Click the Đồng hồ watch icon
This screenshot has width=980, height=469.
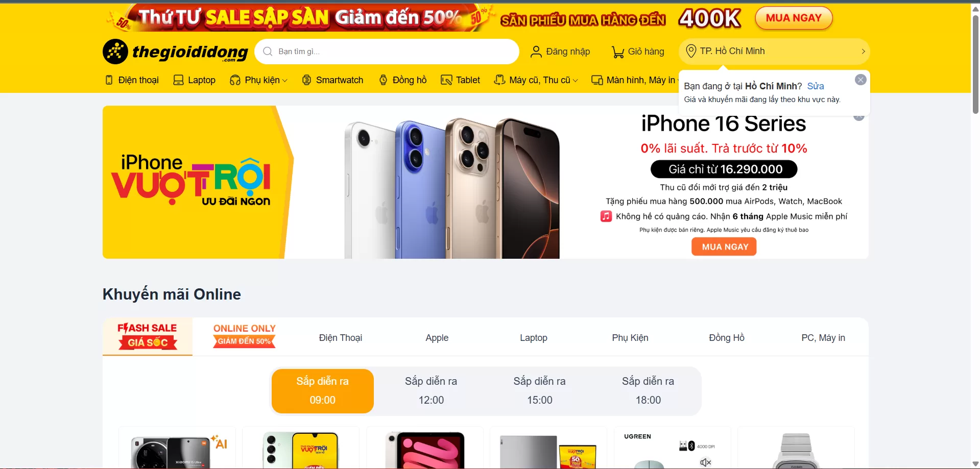(384, 80)
